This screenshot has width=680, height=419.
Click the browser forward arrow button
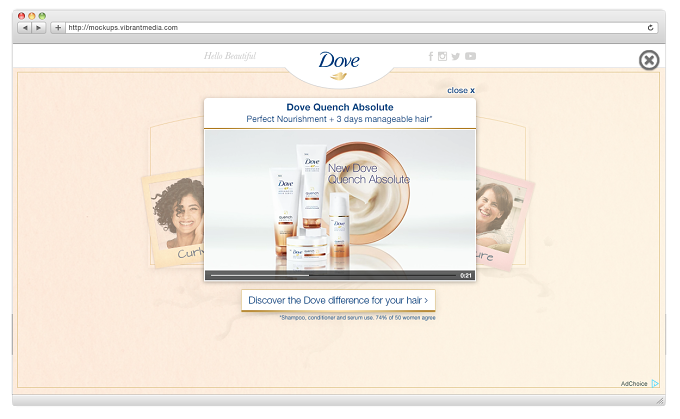point(39,28)
